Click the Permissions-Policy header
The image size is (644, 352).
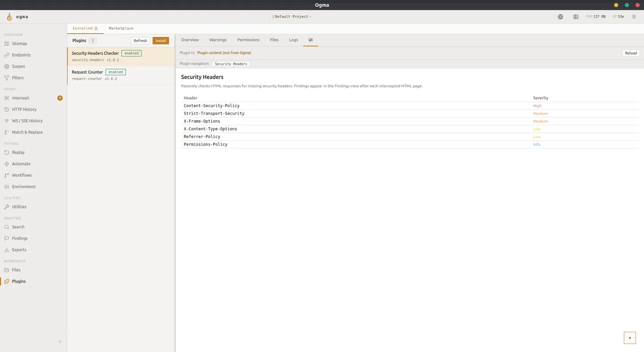(205, 144)
